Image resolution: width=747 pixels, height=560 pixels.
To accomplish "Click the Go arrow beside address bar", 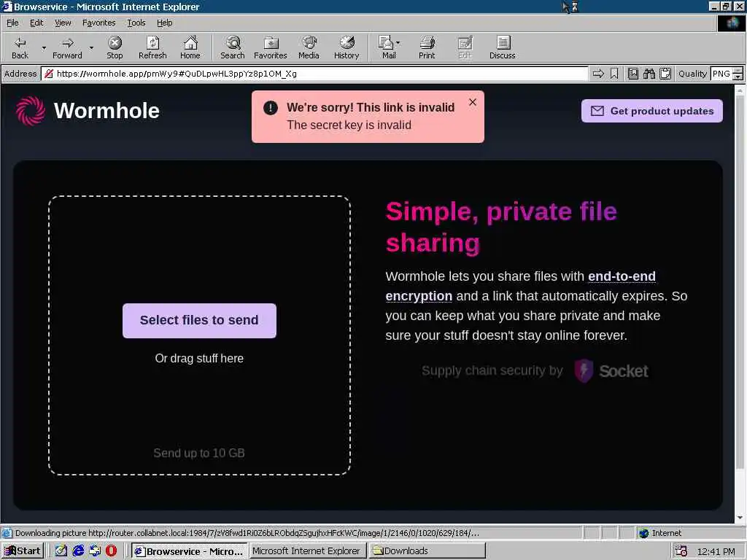I will pyautogui.click(x=598, y=74).
